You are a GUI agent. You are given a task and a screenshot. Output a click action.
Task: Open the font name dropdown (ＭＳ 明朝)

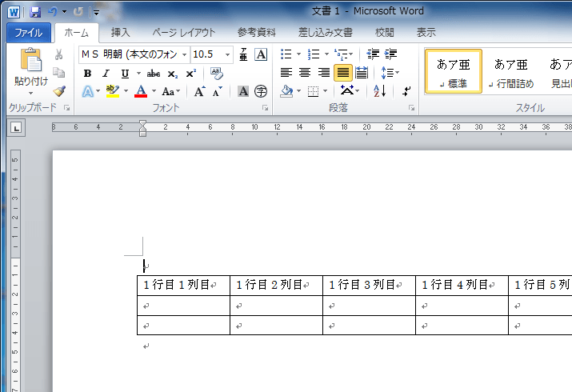pos(185,54)
